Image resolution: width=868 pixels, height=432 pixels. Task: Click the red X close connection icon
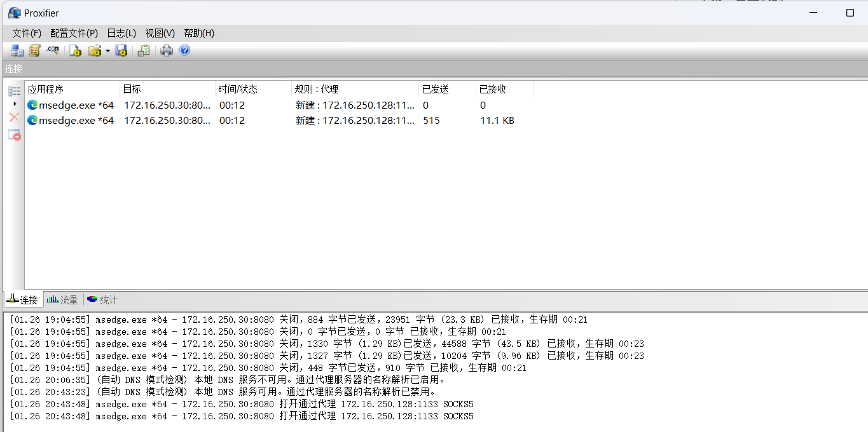tap(14, 118)
